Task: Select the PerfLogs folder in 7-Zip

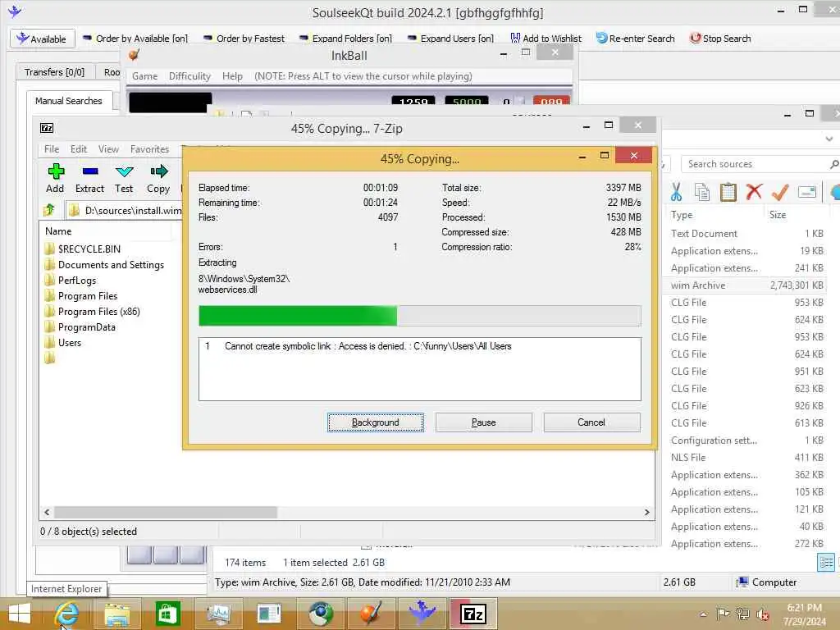Action: pyautogui.click(x=76, y=281)
